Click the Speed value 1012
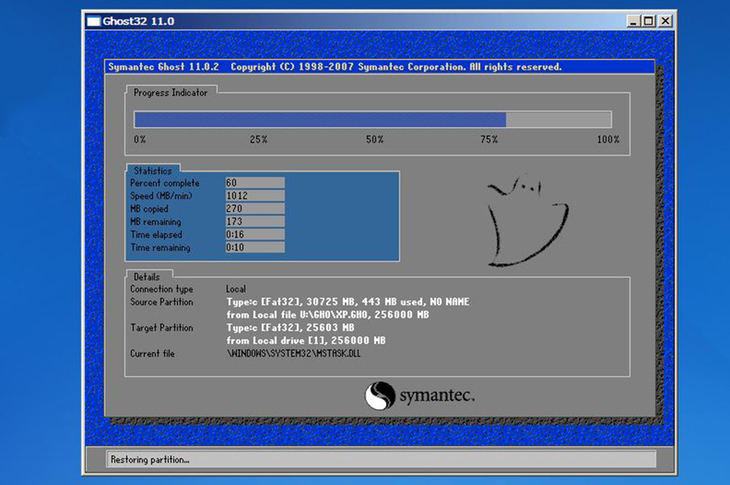This screenshot has width=730, height=485. (x=255, y=196)
